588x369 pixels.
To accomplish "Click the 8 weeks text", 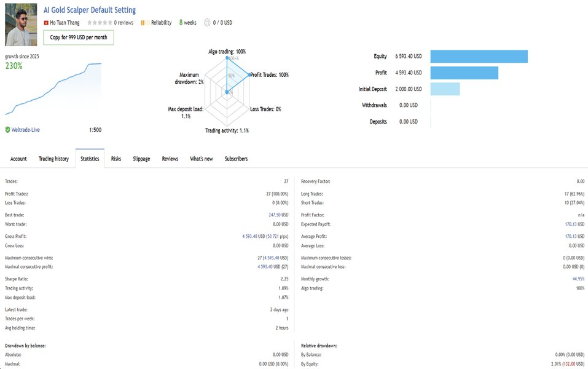I will pyautogui.click(x=188, y=23).
